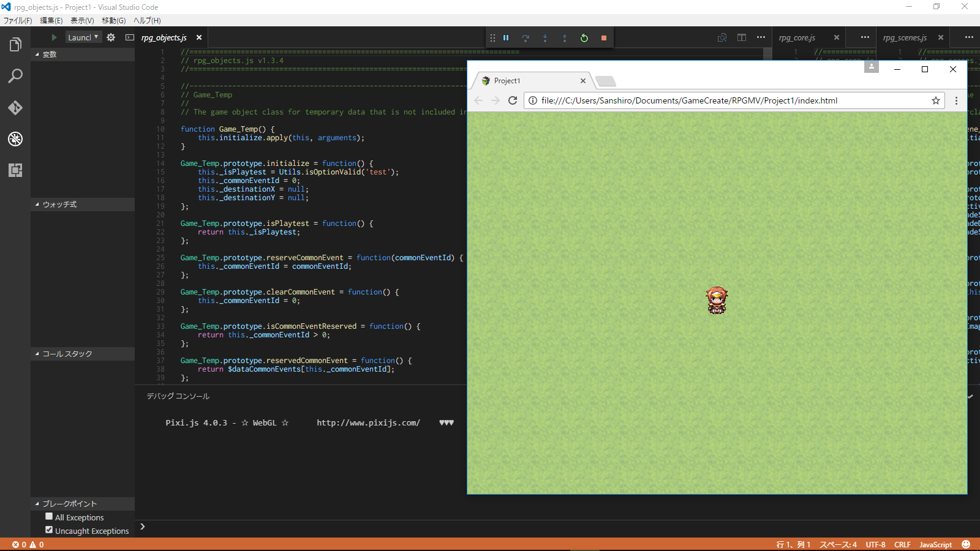Collapse the 変数 section
Viewport: 980px width, 551px height.
pyautogui.click(x=83, y=54)
